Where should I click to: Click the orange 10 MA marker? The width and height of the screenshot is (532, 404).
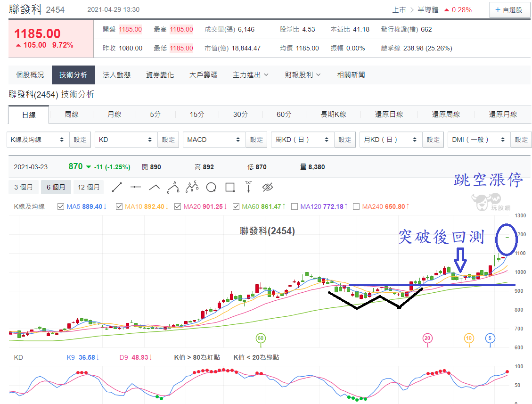(x=469, y=338)
